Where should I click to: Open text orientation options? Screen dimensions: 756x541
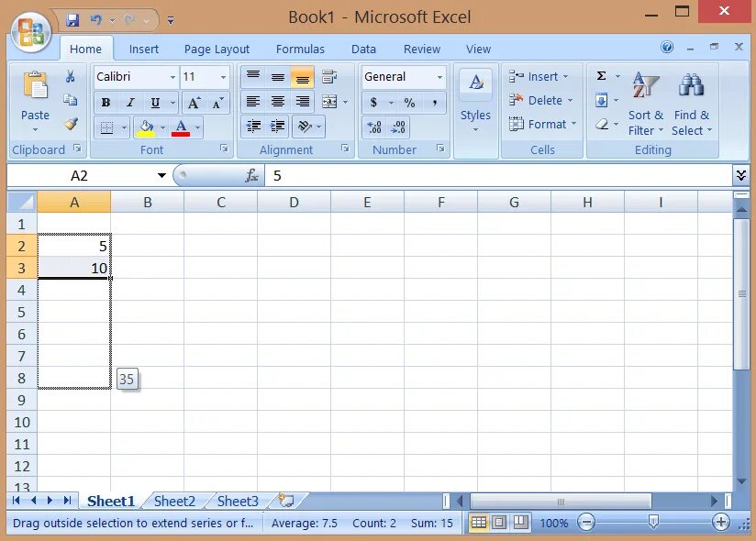pos(308,127)
